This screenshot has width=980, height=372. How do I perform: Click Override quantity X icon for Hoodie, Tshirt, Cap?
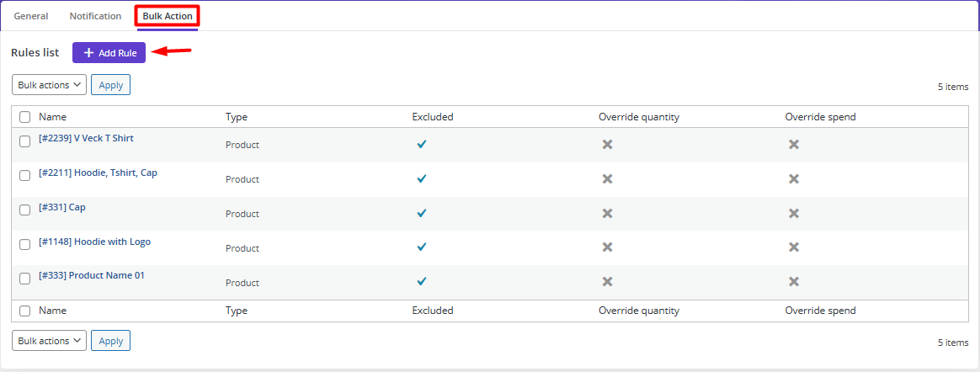click(607, 178)
